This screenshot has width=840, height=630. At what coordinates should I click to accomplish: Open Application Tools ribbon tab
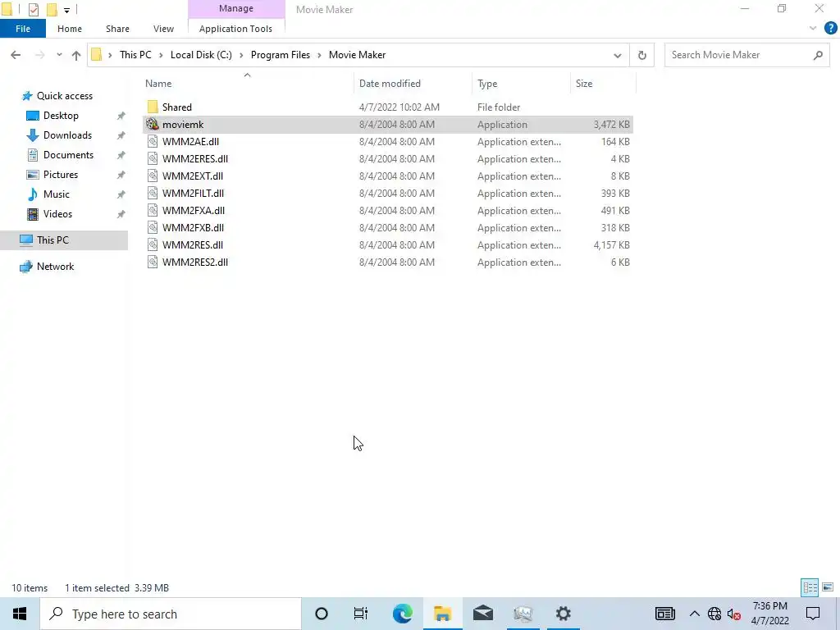pyautogui.click(x=235, y=29)
